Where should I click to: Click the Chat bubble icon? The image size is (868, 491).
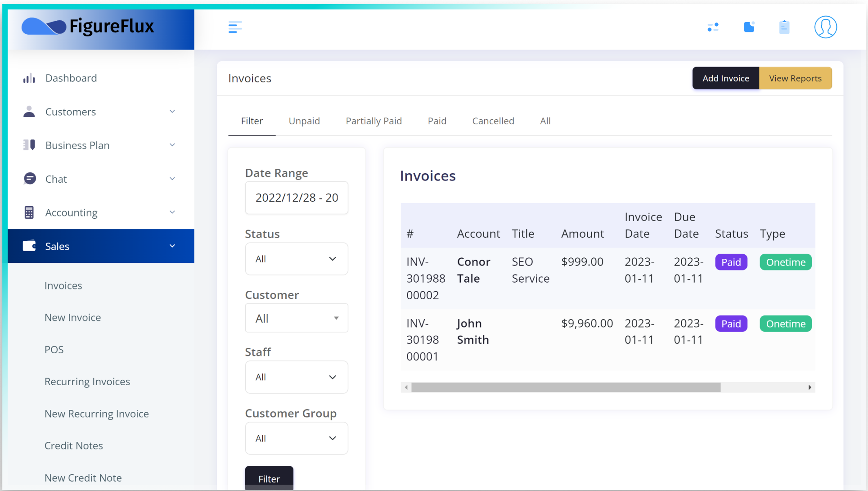point(30,179)
